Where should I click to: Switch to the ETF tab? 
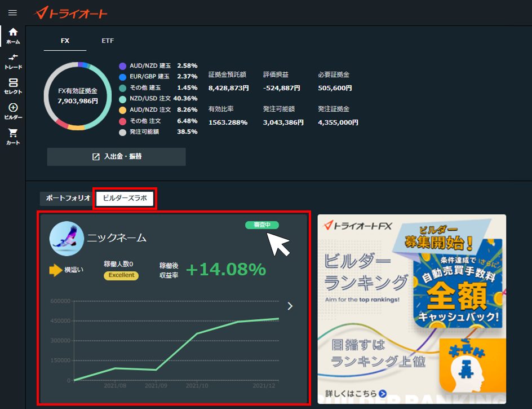108,41
